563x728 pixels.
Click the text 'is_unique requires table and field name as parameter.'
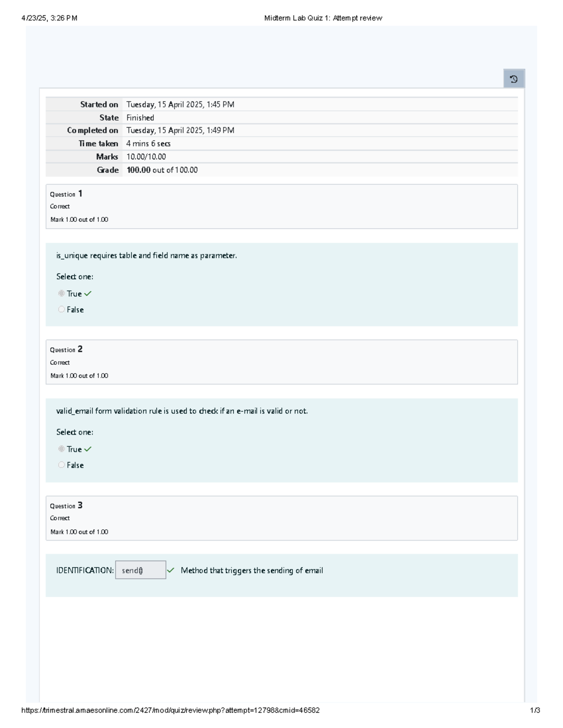(146, 255)
